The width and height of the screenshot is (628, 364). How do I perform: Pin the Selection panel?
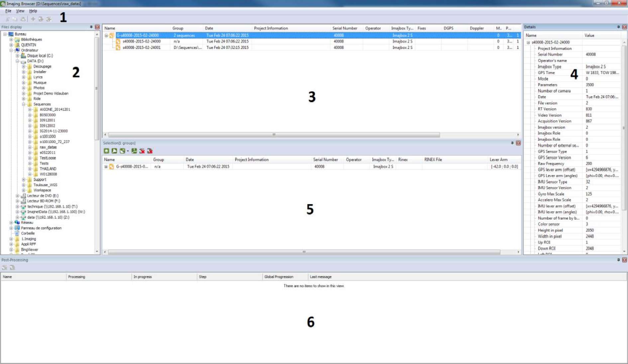512,143
